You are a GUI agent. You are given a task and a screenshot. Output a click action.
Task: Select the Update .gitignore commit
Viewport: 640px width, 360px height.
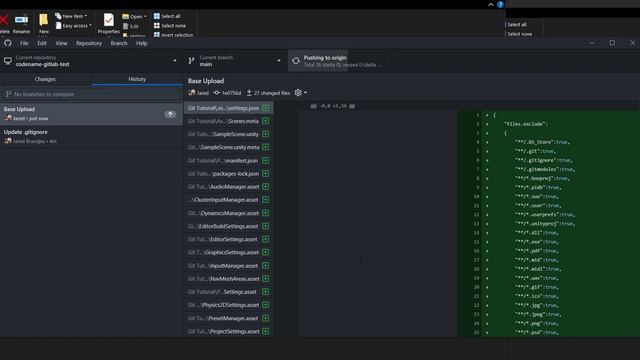(91, 137)
